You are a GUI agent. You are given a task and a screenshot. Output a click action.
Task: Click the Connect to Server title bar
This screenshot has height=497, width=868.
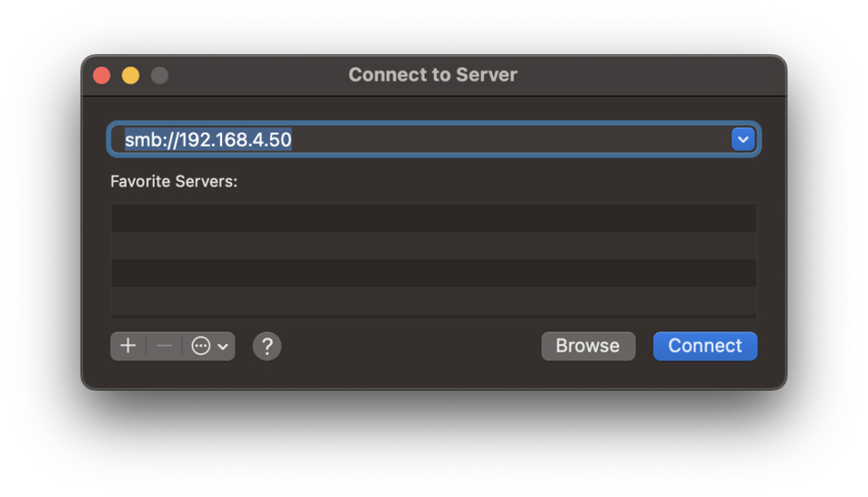[x=432, y=74]
